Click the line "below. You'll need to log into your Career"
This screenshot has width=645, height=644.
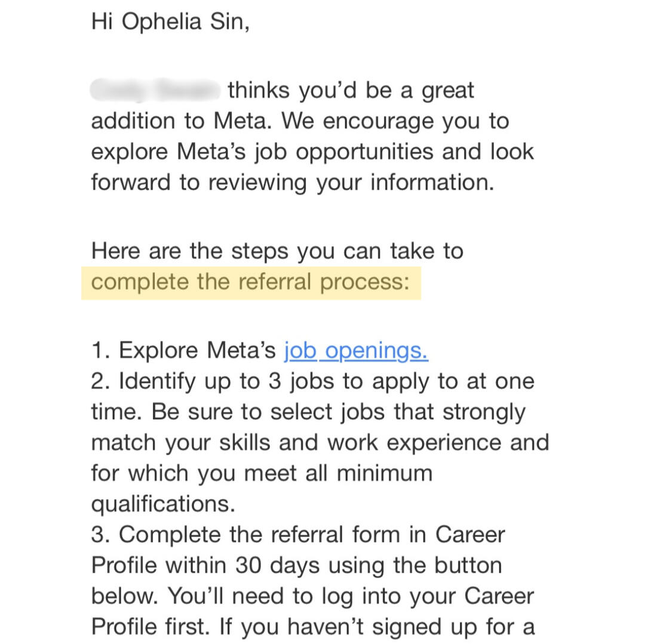[312, 596]
